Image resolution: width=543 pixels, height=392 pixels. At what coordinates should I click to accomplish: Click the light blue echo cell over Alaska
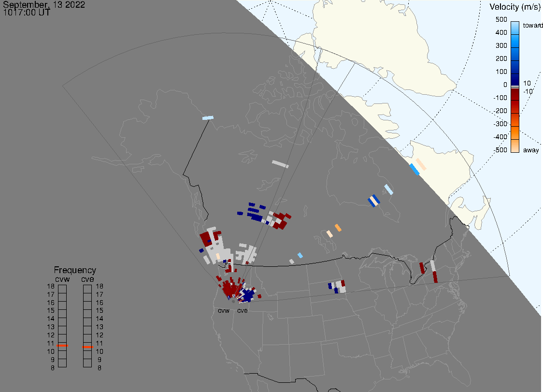tap(208, 118)
